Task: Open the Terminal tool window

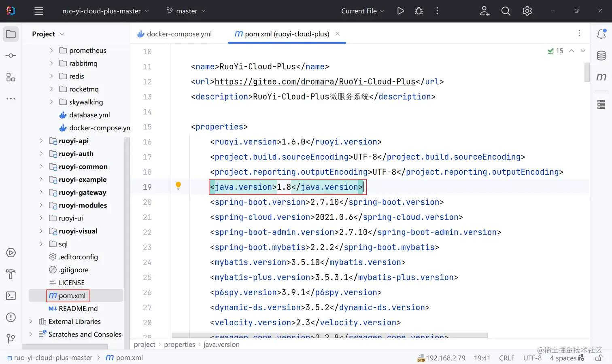Action: coord(11,296)
